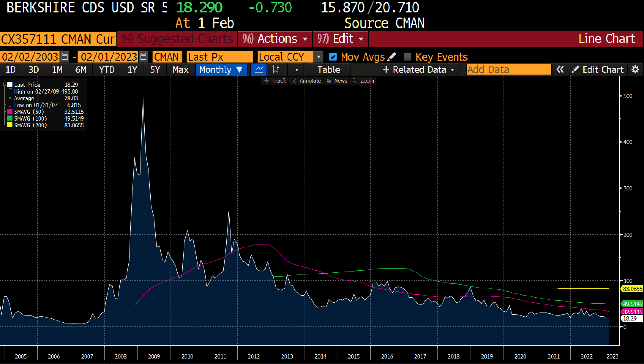Open chart settings gear icon
The image size is (644, 364).
pos(635,69)
